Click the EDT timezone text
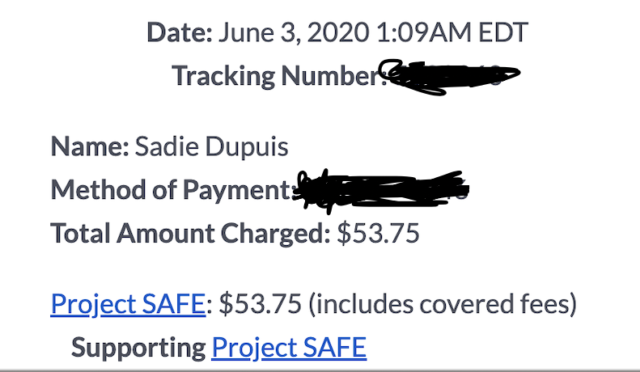640x372 pixels. coord(503,33)
